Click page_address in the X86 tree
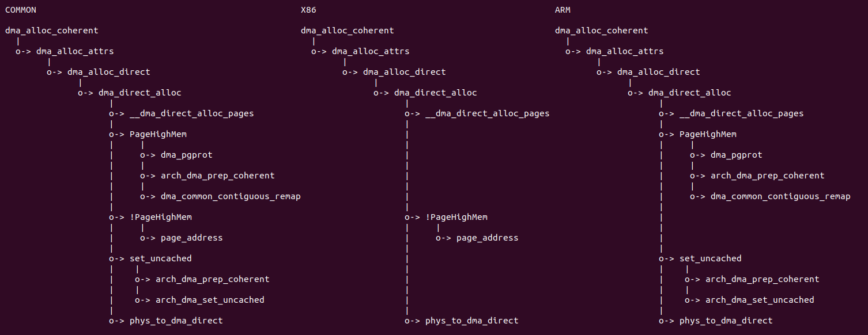Screen dimensions: 868x335 tap(487, 238)
